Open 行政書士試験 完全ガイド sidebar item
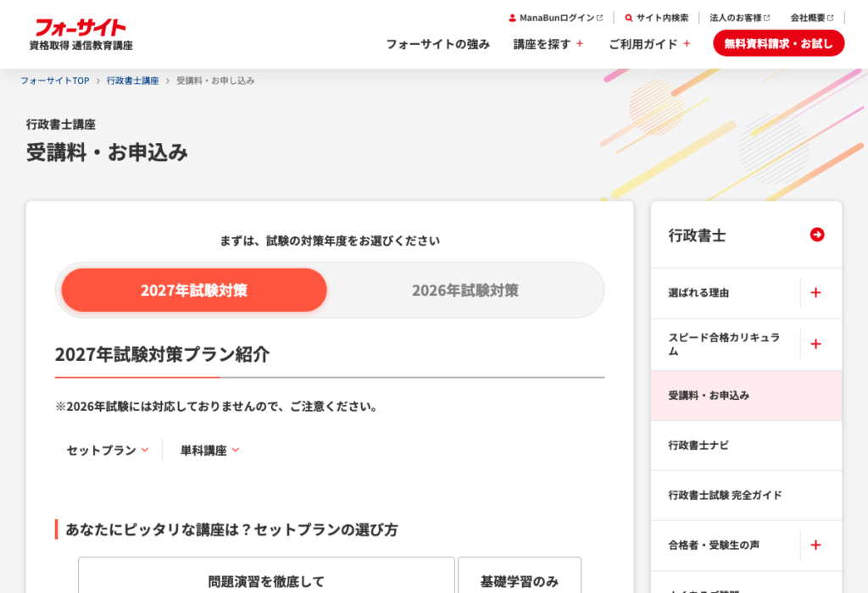Viewport: 868px width, 593px height. pyautogui.click(x=746, y=495)
